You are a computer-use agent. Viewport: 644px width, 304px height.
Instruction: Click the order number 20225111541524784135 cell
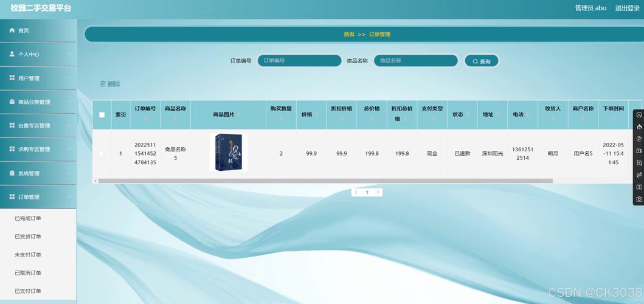[145, 154]
